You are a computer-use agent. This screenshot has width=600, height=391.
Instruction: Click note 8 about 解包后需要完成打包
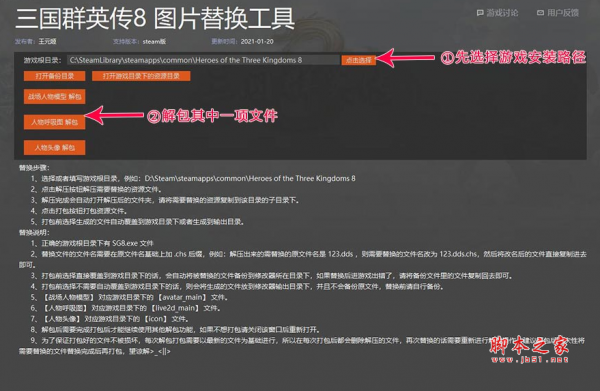pyautogui.click(x=175, y=329)
